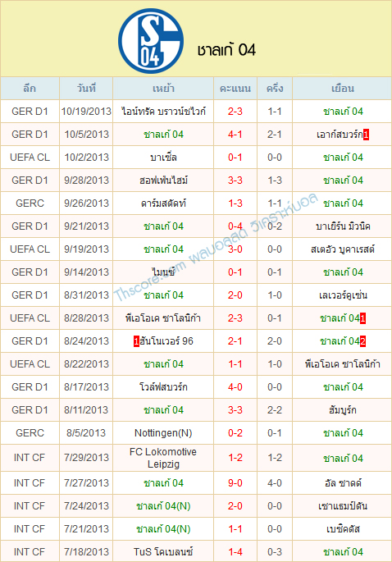Screen dimensions: 392x562
Task: Open home team ดาร์มสตัดท์
Action: click(163, 203)
